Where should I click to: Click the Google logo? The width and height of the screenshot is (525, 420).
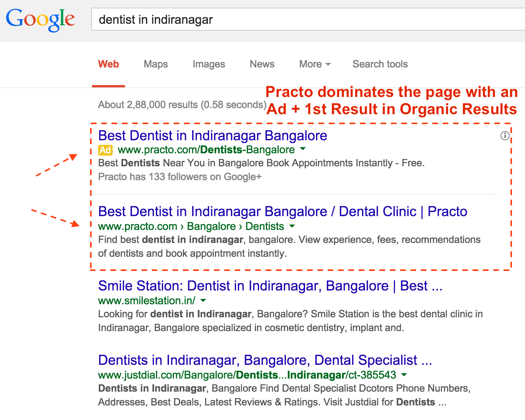(x=40, y=20)
